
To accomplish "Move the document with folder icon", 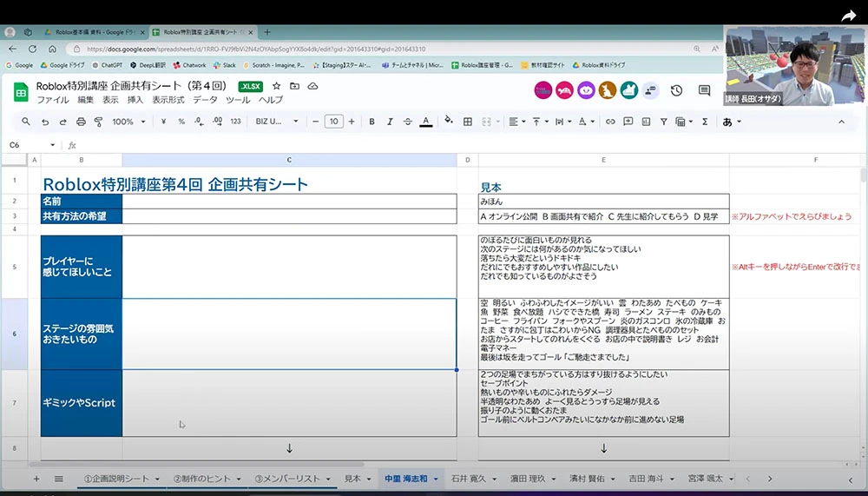I will [x=294, y=86].
